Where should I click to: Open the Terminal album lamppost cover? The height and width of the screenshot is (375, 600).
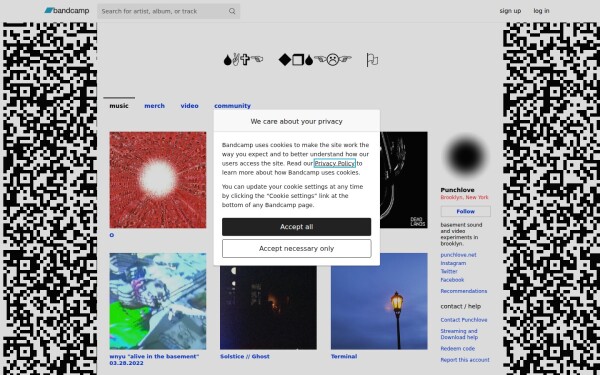point(379,301)
